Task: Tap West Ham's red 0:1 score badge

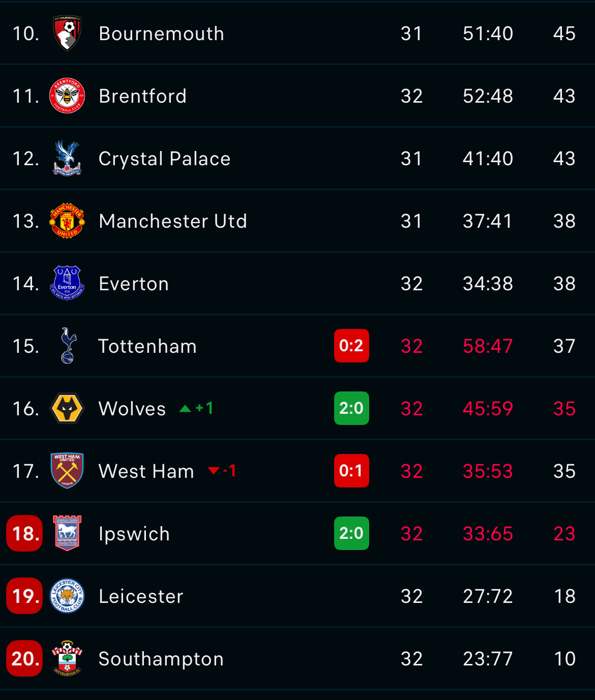Action: (351, 471)
